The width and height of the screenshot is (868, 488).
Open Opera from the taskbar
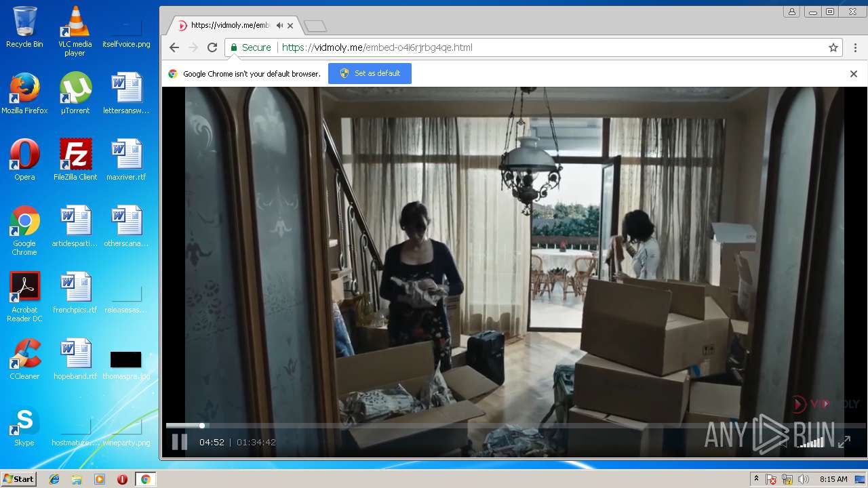(122, 479)
